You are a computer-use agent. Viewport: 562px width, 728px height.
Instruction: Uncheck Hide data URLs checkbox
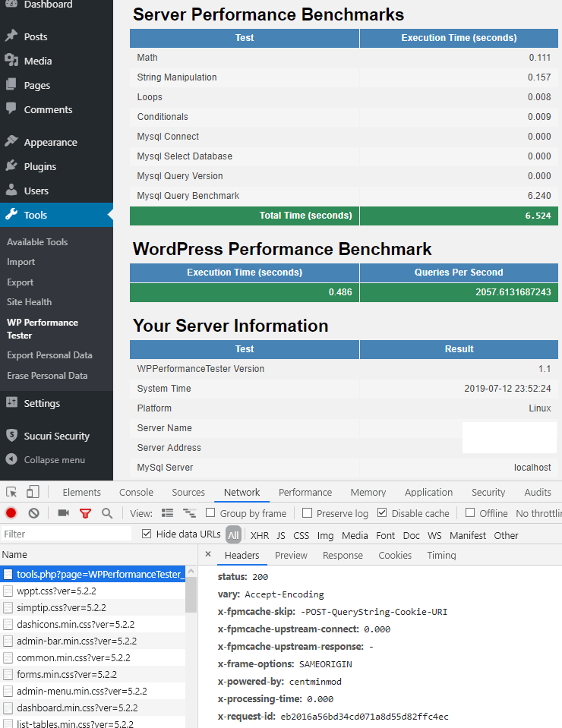pos(147,534)
